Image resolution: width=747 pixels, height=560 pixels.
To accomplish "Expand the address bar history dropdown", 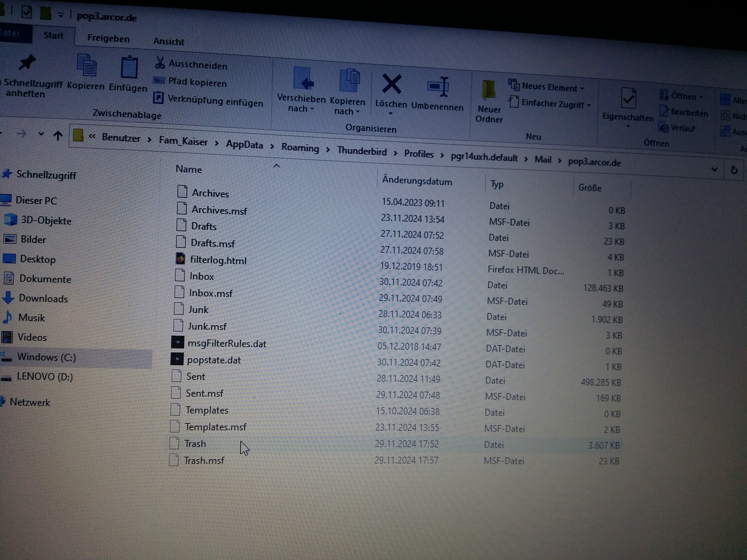I will point(714,169).
